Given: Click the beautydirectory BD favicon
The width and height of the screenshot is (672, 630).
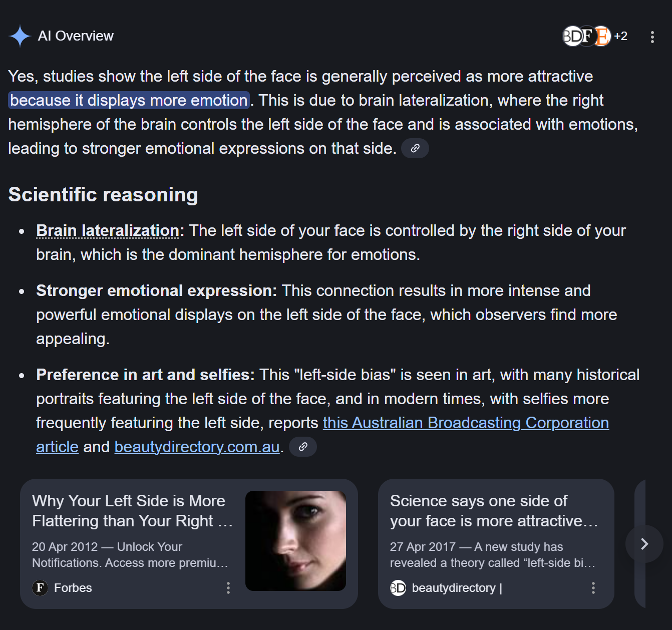Looking at the screenshot, I should click(x=398, y=587).
